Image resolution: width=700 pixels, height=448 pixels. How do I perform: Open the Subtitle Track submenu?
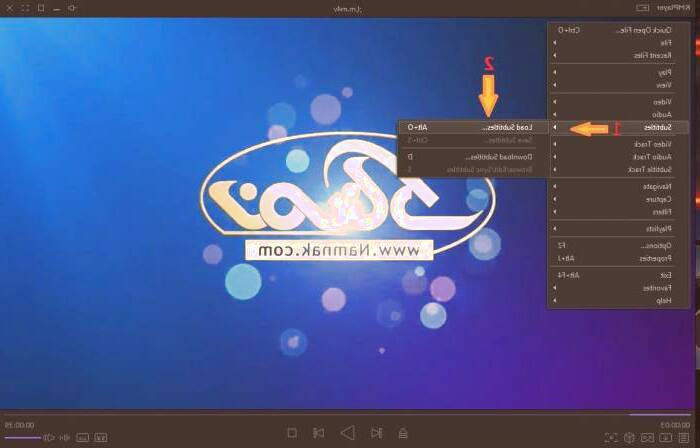pos(618,170)
